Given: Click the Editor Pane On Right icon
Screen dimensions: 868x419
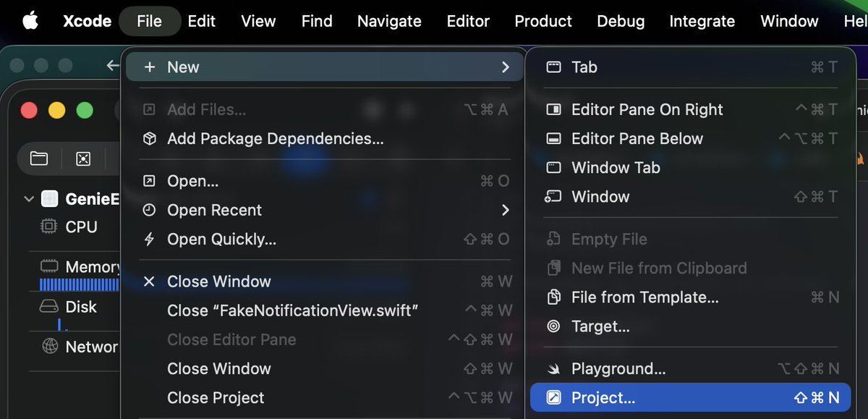Looking at the screenshot, I should pyautogui.click(x=553, y=109).
